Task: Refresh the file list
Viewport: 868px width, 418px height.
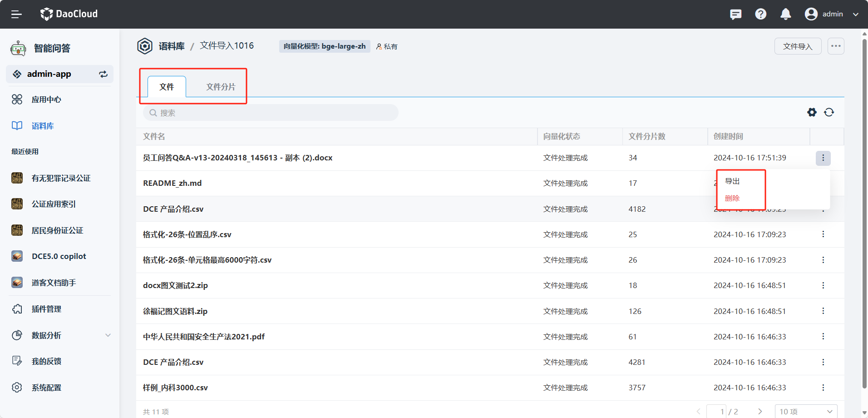Action: pyautogui.click(x=829, y=112)
